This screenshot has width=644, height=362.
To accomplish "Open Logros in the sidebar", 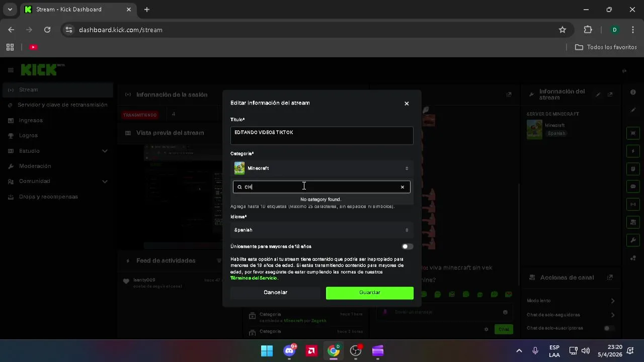I will [x=57, y=135].
